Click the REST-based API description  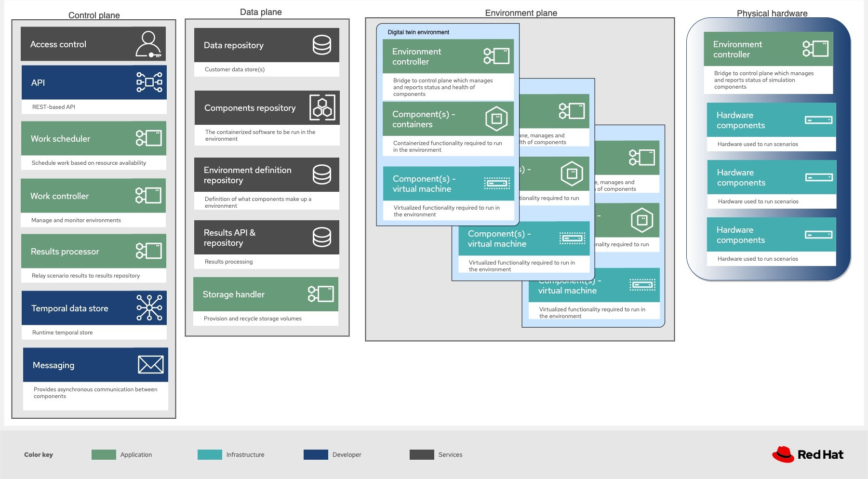53,107
